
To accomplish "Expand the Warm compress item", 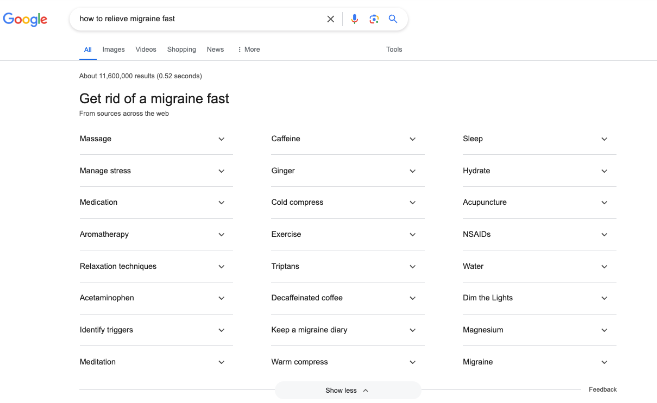I will coord(348,362).
